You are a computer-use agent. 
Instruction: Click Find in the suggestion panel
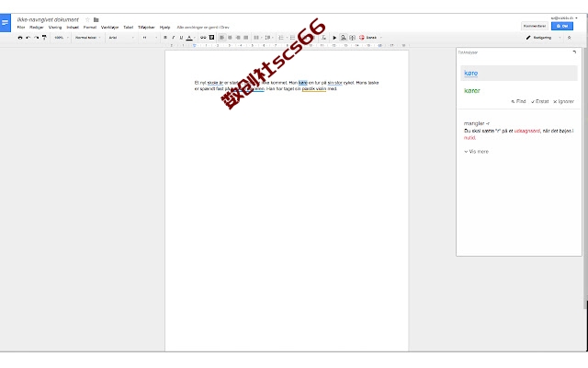(x=518, y=101)
